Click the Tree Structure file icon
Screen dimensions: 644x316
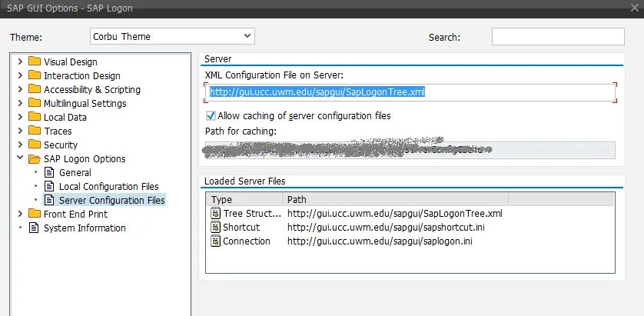pos(215,214)
